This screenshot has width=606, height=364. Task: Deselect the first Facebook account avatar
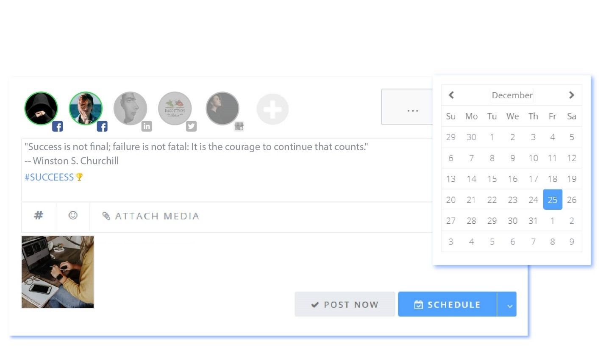(x=41, y=108)
